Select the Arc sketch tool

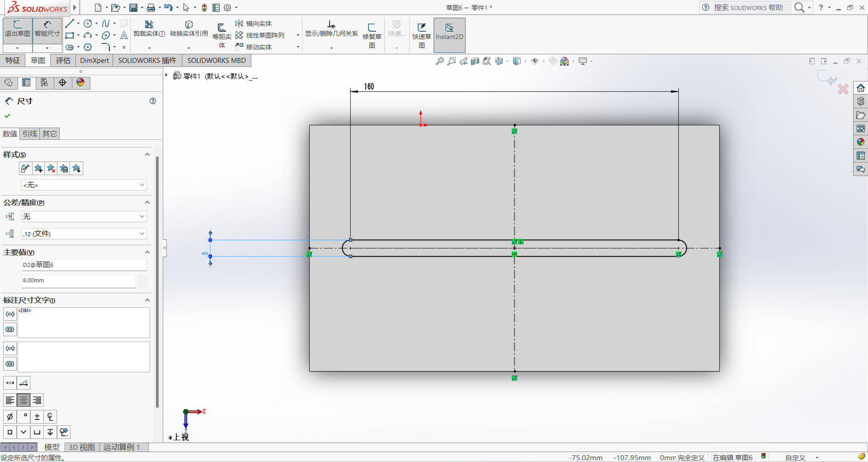tap(88, 35)
